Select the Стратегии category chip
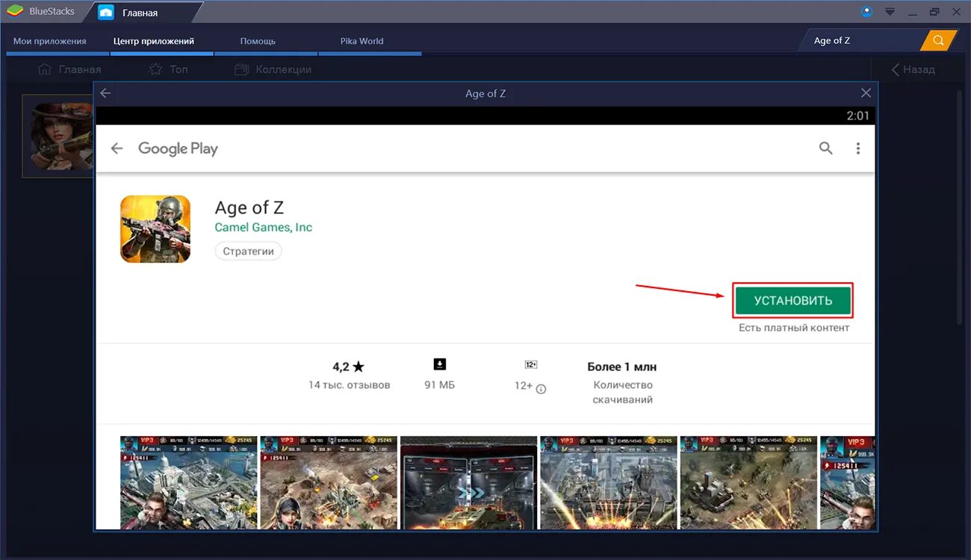Viewport: 971px width, 560px height. pyautogui.click(x=248, y=252)
